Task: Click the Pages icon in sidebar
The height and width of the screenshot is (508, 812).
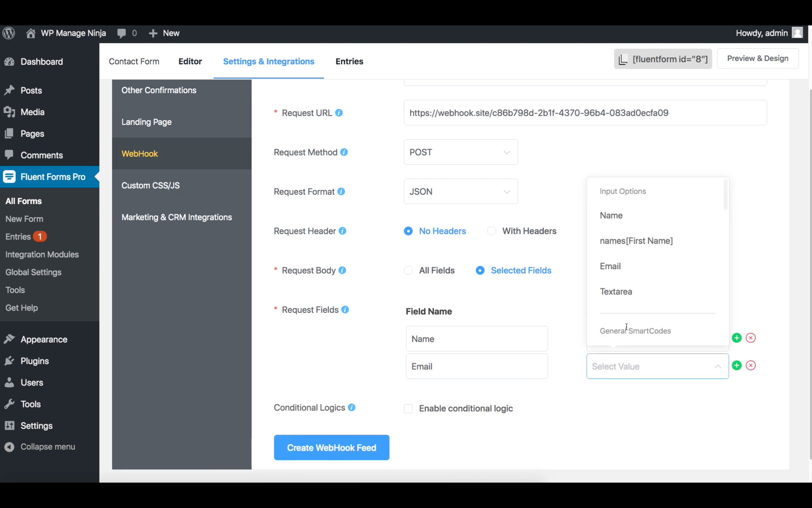Action: click(9, 133)
